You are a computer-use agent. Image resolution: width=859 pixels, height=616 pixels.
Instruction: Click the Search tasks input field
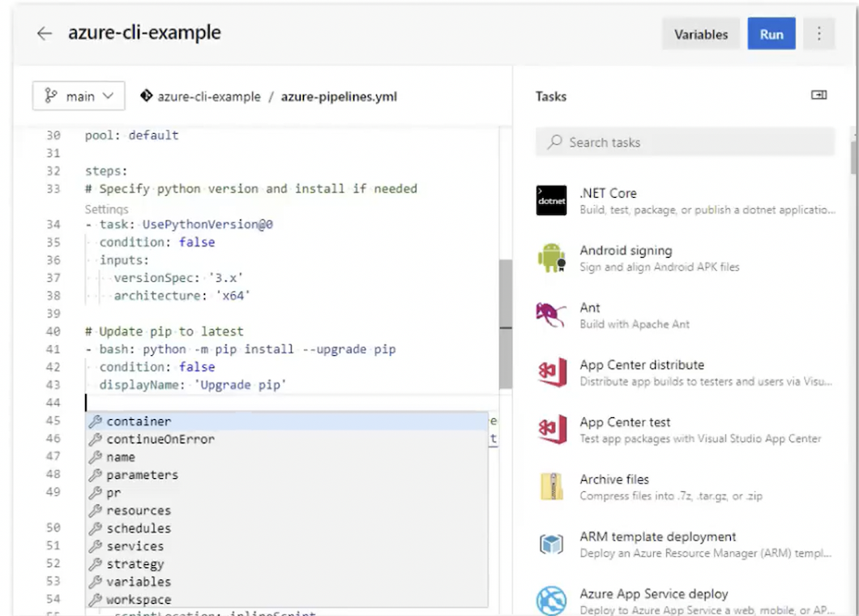coord(685,142)
